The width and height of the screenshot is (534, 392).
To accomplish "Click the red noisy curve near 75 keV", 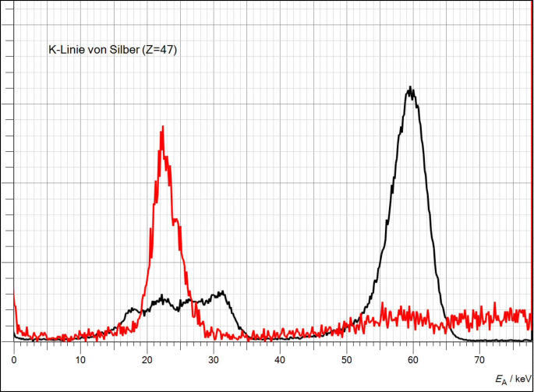I will pyautogui.click(x=513, y=316).
